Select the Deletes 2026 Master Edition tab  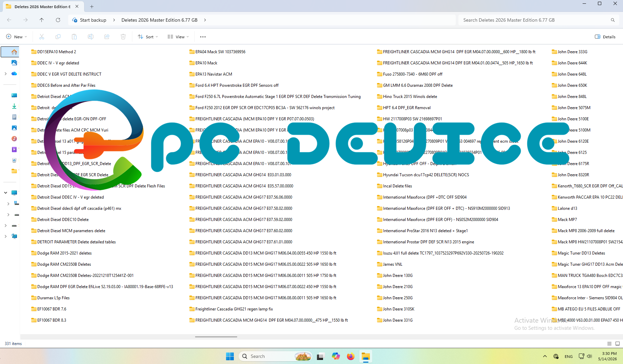(42, 6)
